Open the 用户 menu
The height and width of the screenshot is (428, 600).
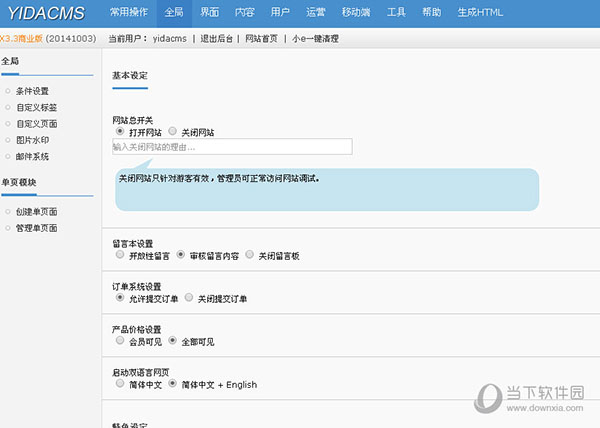[x=280, y=12]
